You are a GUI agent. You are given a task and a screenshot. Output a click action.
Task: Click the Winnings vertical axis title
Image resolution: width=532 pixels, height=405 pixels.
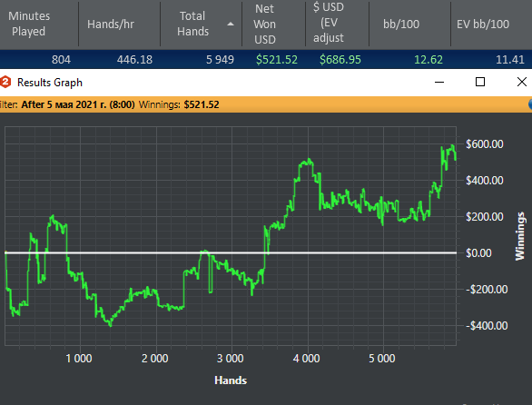[x=520, y=236]
